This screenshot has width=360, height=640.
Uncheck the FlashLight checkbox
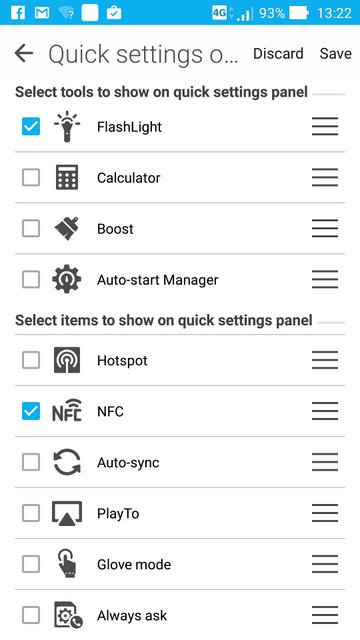click(31, 127)
